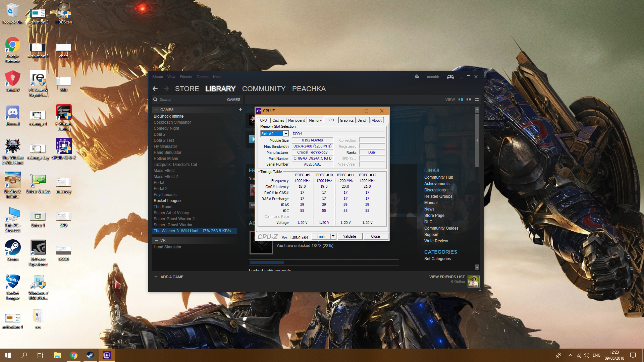
Task: Go back in Steam navigation
Action: (155, 89)
